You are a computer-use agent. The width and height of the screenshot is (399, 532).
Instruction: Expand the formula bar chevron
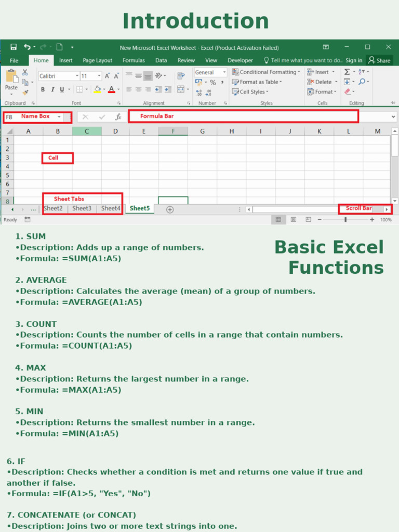pos(393,117)
